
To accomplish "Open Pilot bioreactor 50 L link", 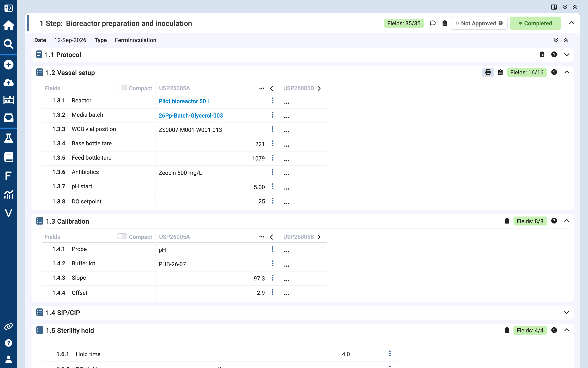I will click(x=184, y=101).
